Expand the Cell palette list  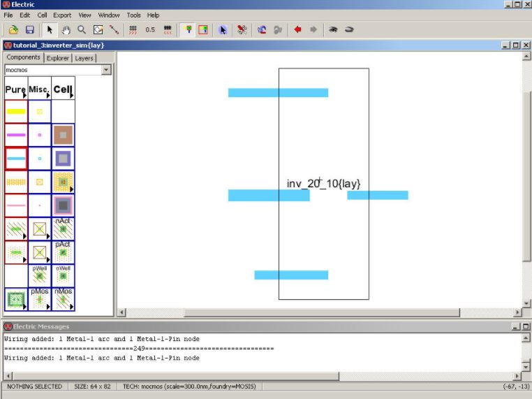click(x=63, y=89)
